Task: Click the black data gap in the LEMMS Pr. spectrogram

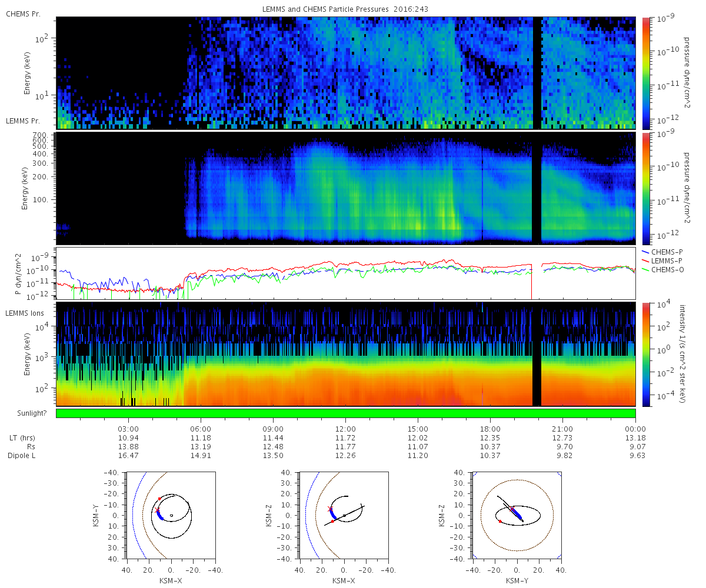Action: click(537, 188)
